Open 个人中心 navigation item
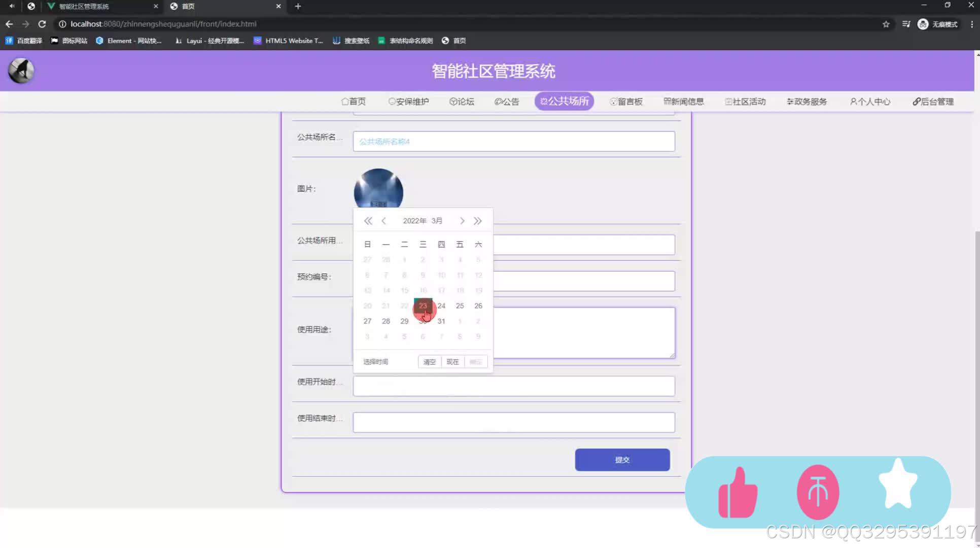980x548 pixels. [x=870, y=101]
